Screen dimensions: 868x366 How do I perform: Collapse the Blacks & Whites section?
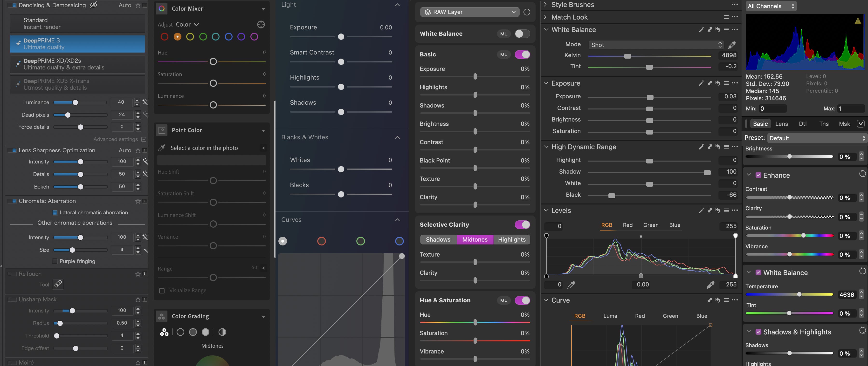coord(397,137)
